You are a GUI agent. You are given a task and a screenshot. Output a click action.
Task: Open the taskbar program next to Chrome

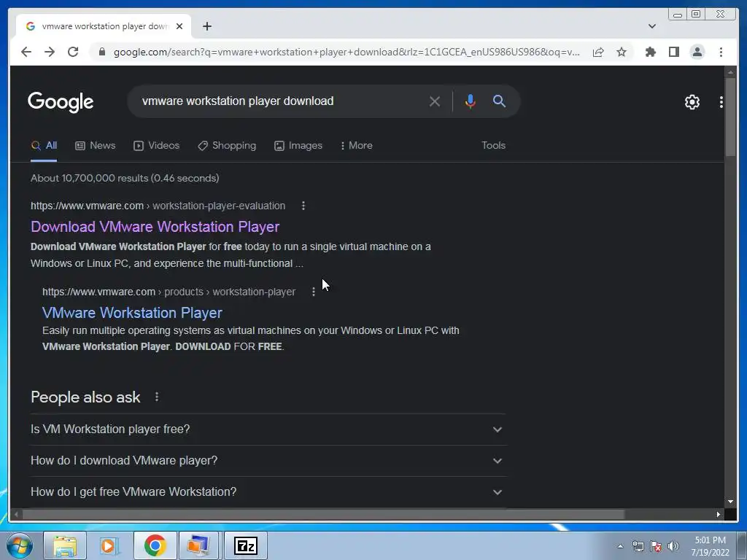[x=198, y=545]
